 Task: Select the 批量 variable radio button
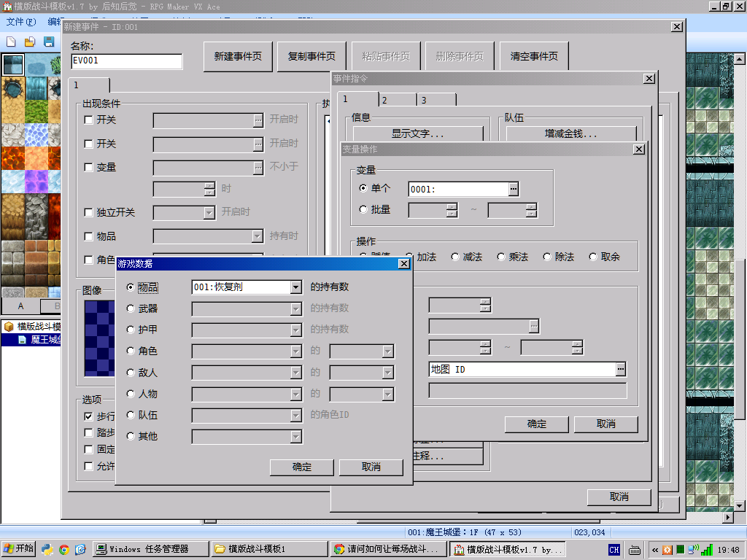pos(363,209)
